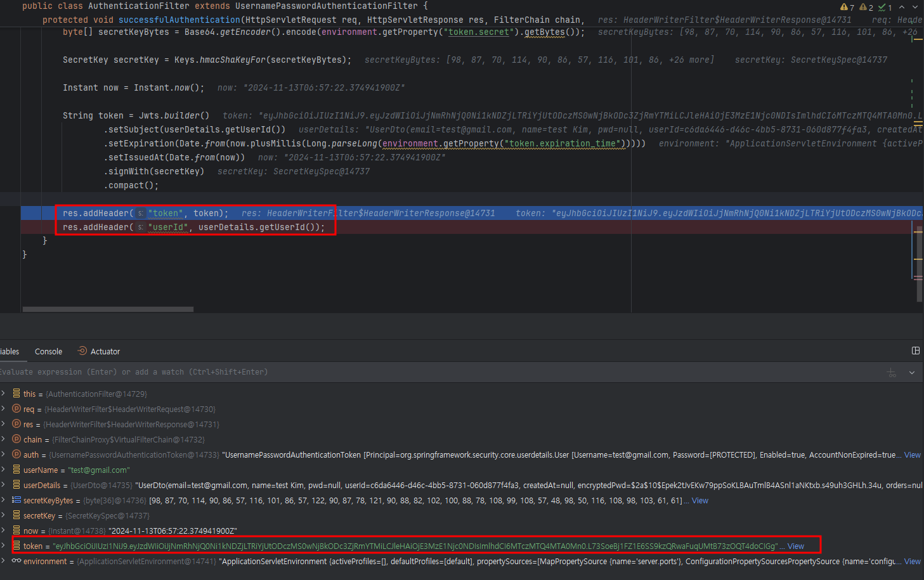Viewport: 924px width, 580px height.
Task: Click the field icon of 'userName' variable
Action: (16, 470)
